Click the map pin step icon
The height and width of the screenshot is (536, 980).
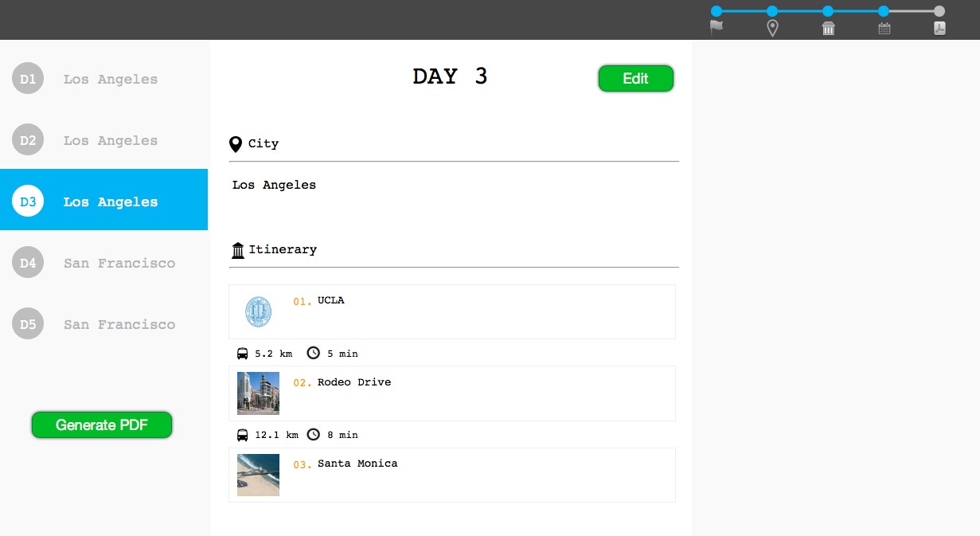(772, 29)
